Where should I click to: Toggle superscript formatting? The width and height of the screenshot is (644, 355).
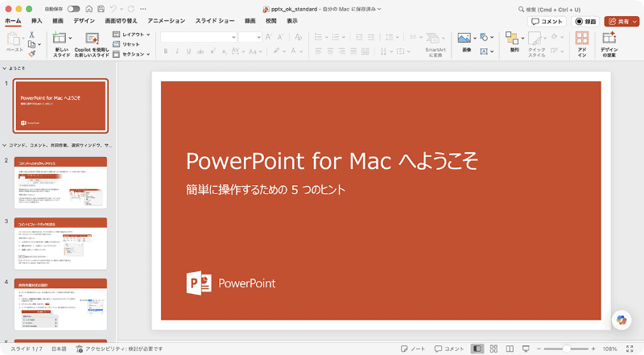213,52
